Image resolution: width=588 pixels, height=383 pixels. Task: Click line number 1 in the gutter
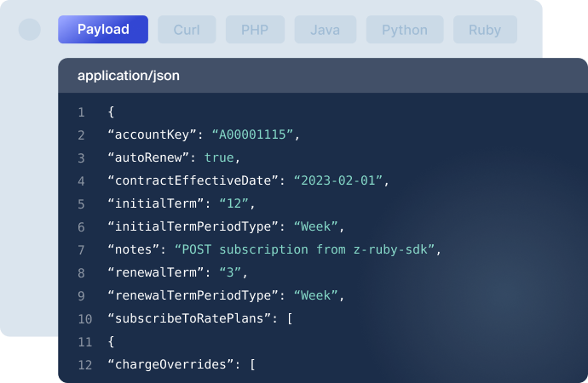[81, 112]
